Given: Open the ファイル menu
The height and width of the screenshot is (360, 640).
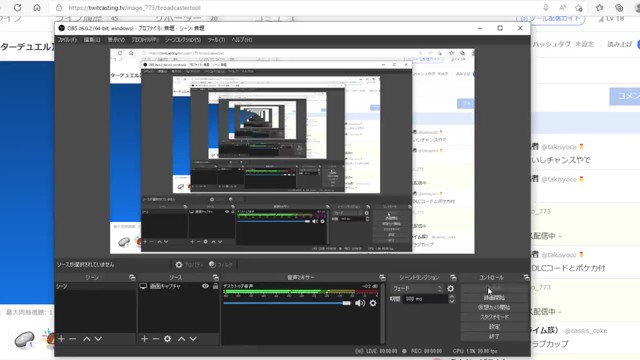Looking at the screenshot, I should point(67,40).
